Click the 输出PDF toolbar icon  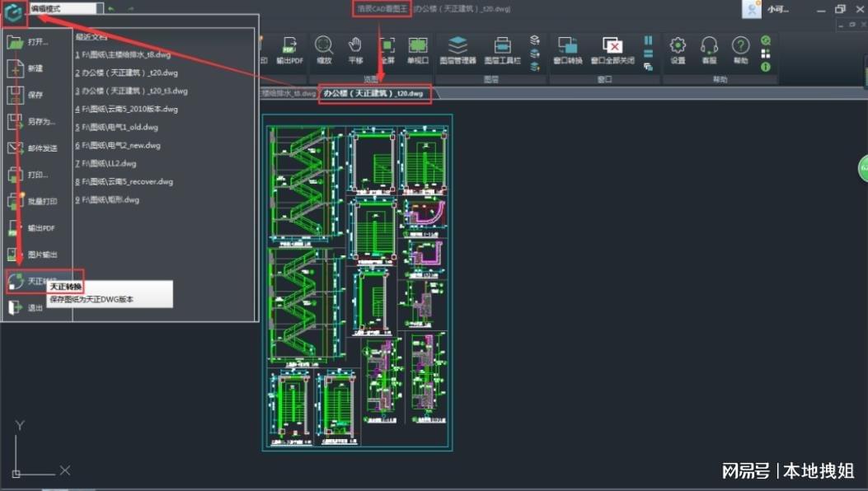289,49
